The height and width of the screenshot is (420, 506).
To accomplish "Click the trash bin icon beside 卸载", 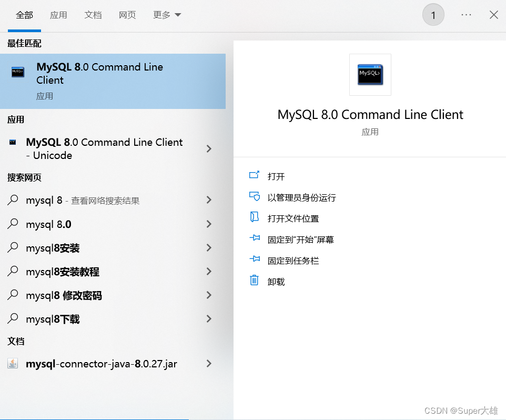I will tap(254, 280).
